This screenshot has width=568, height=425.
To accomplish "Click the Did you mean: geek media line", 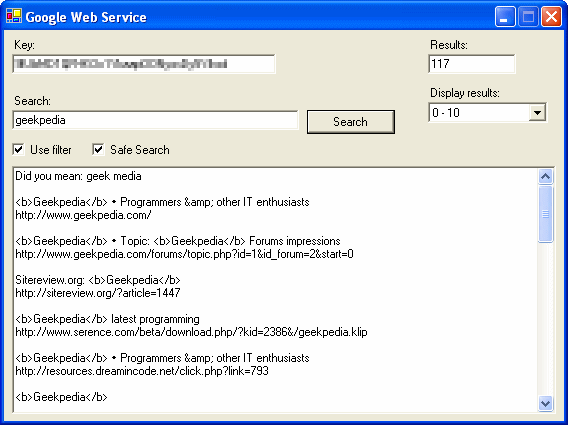I will click(x=78, y=176).
